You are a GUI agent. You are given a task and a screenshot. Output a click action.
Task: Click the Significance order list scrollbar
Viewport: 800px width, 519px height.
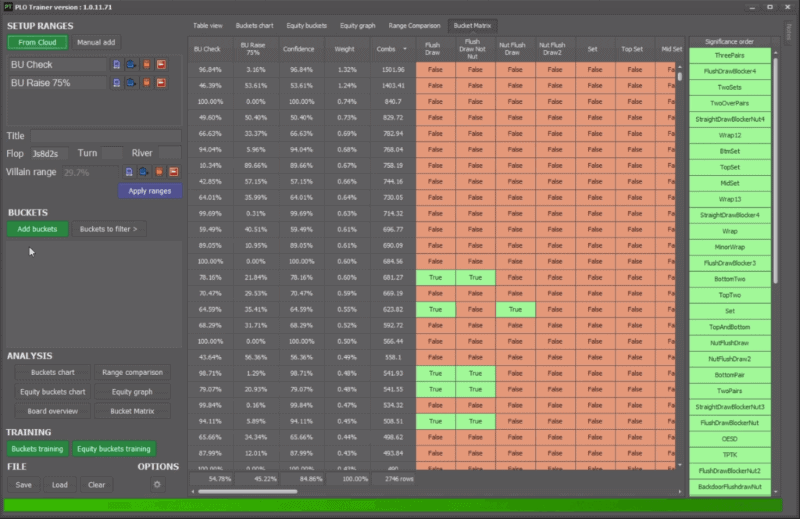coord(776,171)
